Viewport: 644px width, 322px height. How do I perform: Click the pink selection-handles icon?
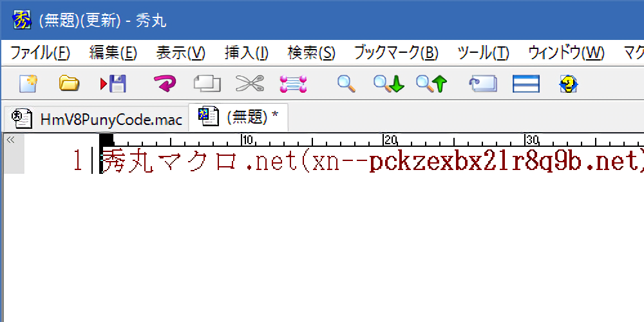[x=293, y=84]
